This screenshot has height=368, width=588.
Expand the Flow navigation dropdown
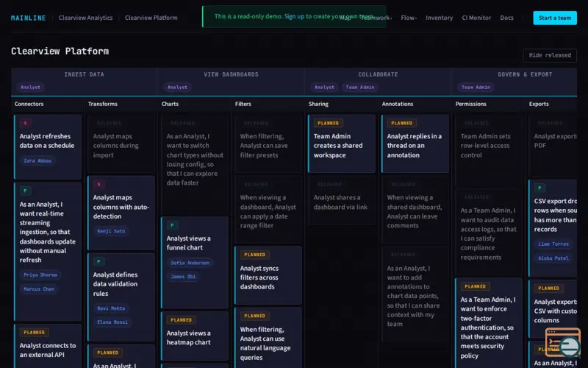point(409,18)
